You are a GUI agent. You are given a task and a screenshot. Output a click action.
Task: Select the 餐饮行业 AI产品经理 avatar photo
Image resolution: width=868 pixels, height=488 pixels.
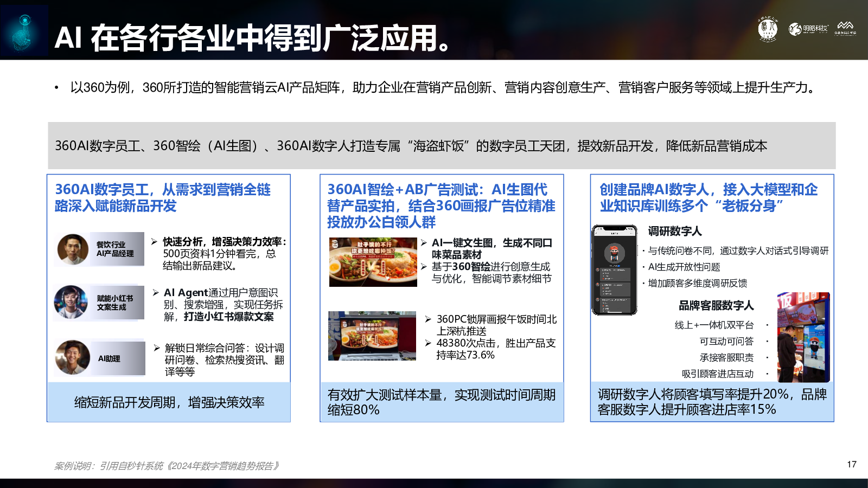point(73,249)
